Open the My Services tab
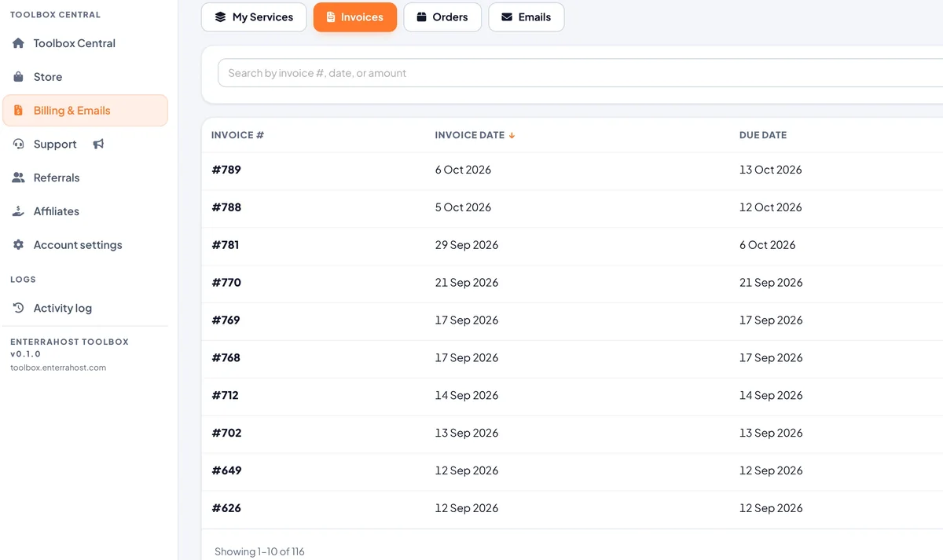 point(254,17)
